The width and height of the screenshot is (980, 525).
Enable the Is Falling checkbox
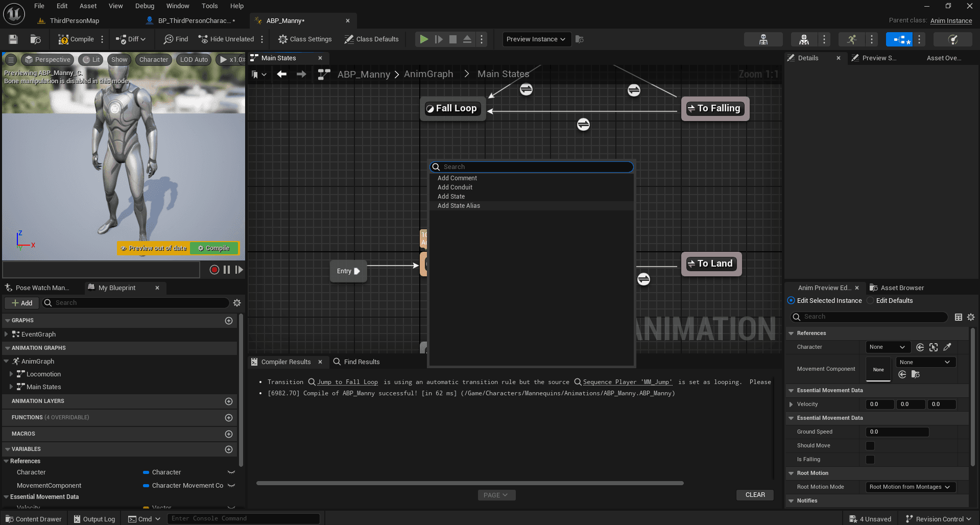[870, 460]
